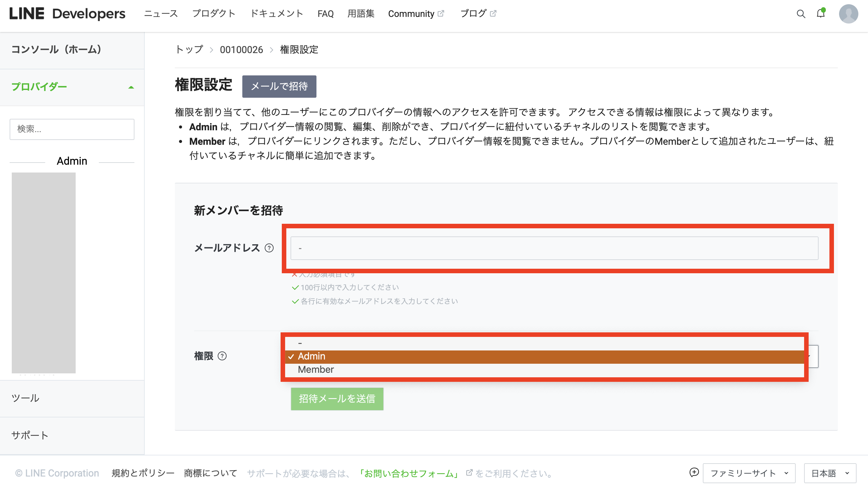Image resolution: width=868 pixels, height=491 pixels.
Task: Collapse the プロバイダー sidebar section
Action: pos(131,87)
